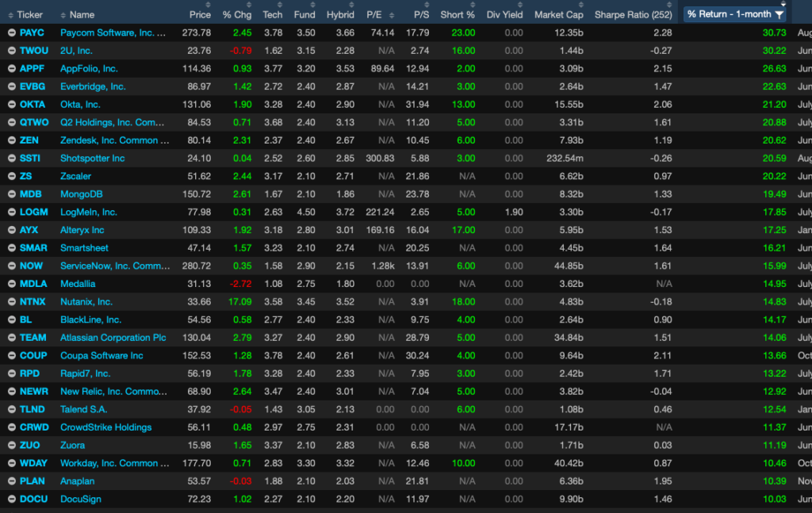Open Zscaler company link
This screenshot has height=513, width=812.
pos(75,176)
